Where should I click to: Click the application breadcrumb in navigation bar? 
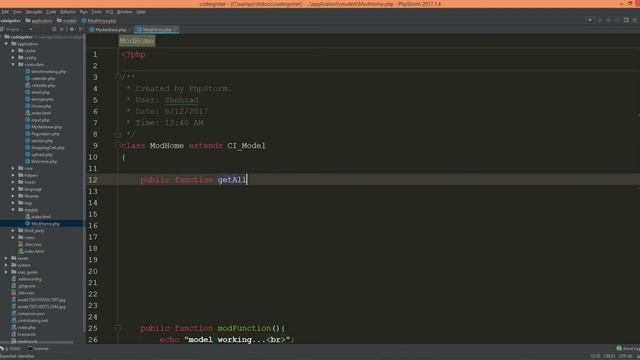tap(39, 20)
